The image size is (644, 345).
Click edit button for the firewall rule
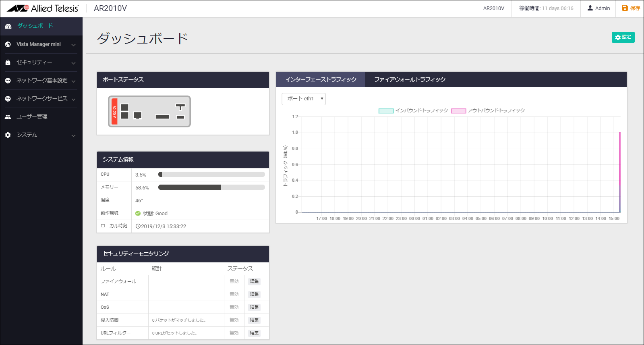pos(254,282)
